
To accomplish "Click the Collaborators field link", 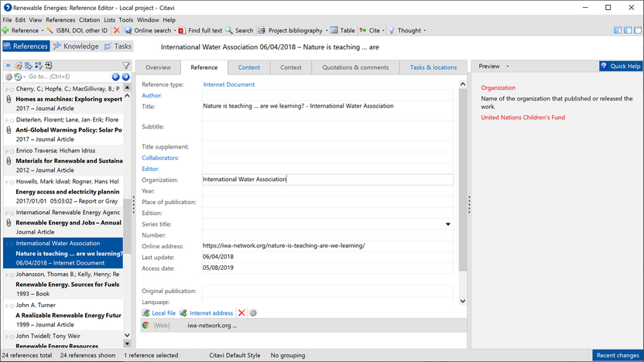I will [x=160, y=158].
